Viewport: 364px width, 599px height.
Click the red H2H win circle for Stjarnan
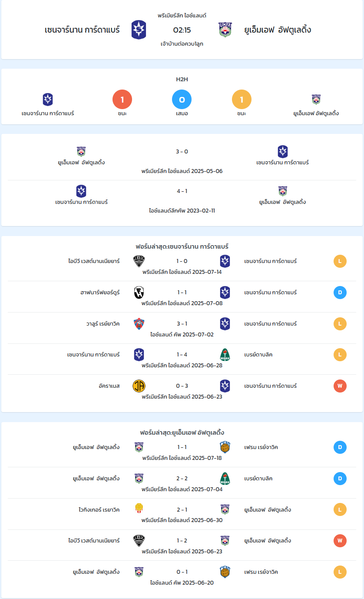(122, 100)
